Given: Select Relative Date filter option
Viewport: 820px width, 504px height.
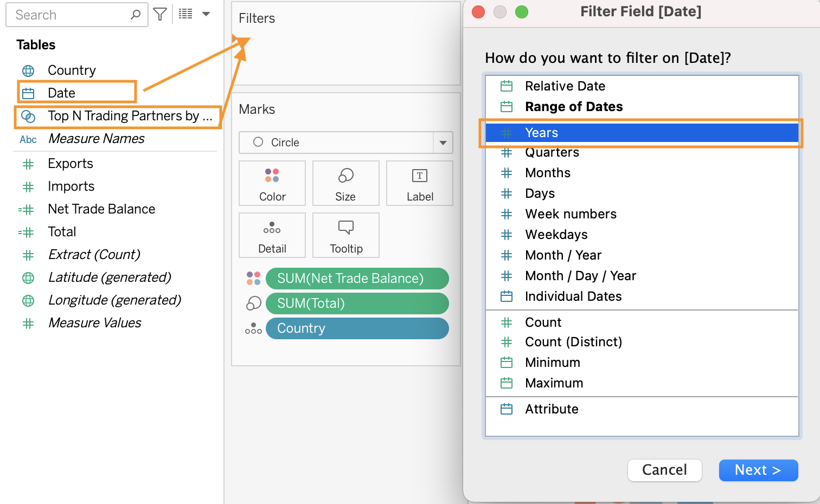Looking at the screenshot, I should click(x=565, y=86).
